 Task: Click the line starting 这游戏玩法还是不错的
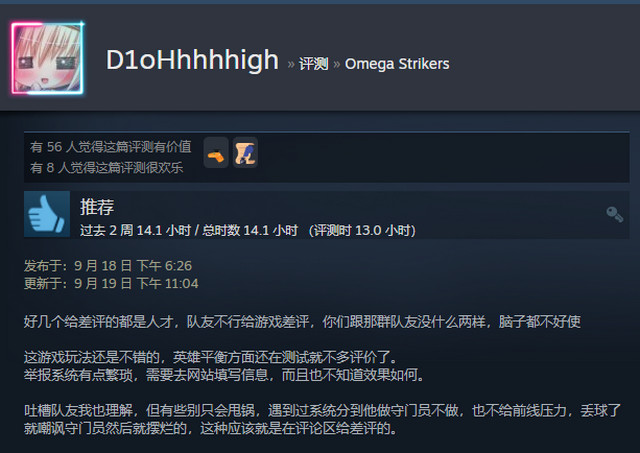pyautogui.click(x=211, y=357)
